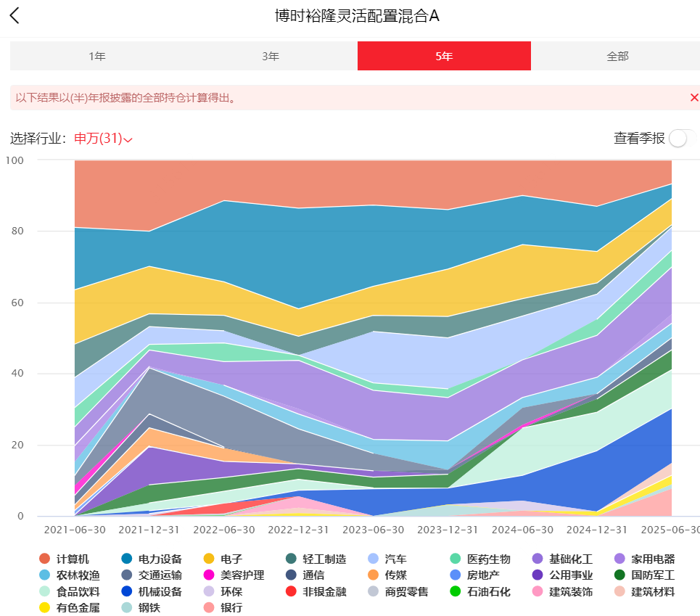Toggle 国防军工 legend marker
The width and height of the screenshot is (700, 616).
point(619,575)
